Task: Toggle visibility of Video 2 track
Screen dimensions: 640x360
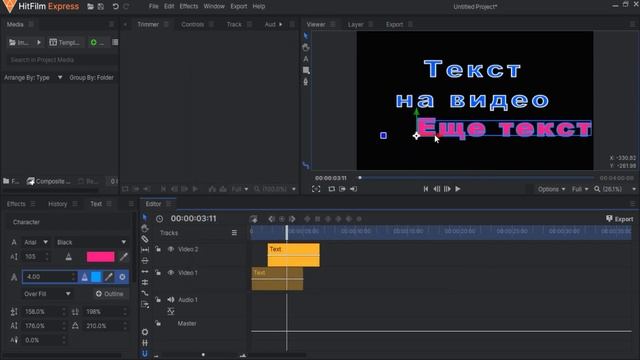Action: pos(171,249)
